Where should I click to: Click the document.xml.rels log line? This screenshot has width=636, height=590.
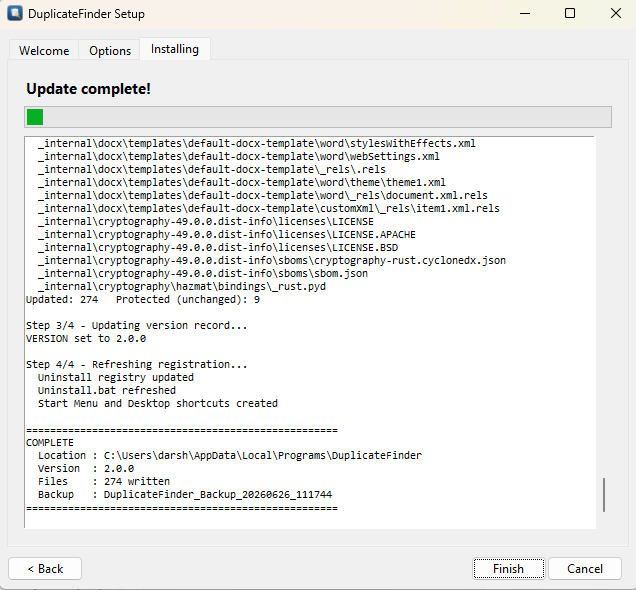tap(262, 195)
